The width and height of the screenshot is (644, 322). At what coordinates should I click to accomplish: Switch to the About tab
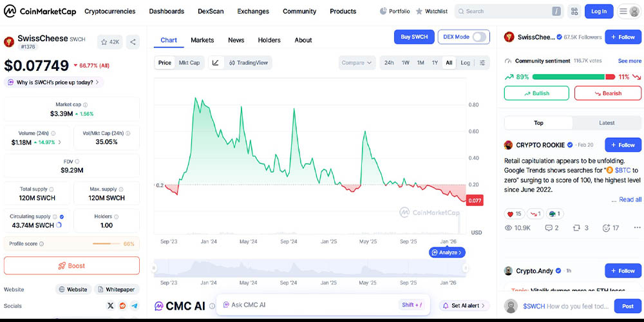303,40
